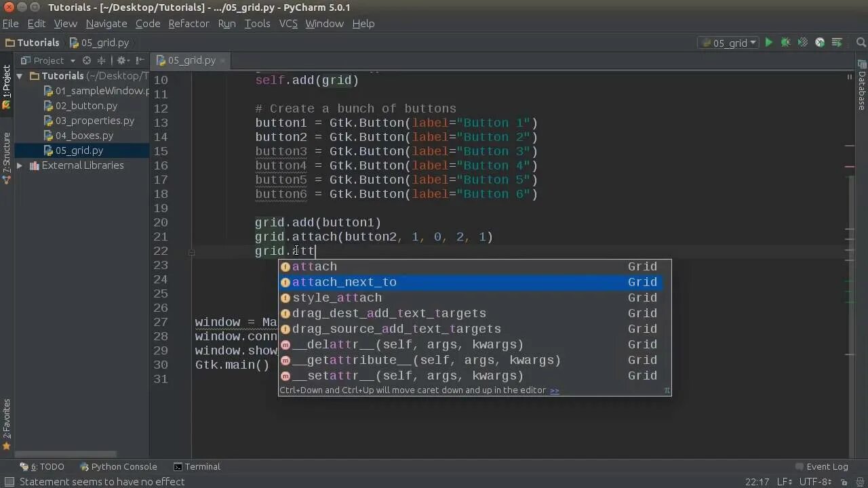Expand External Libraries node
The width and height of the screenshot is (868, 488).
20,165
